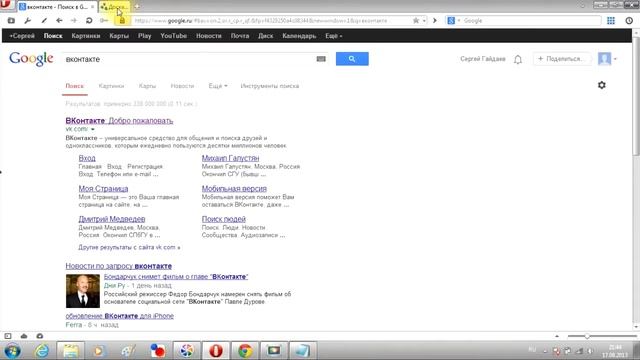Open browsing history clock icon

629,20
